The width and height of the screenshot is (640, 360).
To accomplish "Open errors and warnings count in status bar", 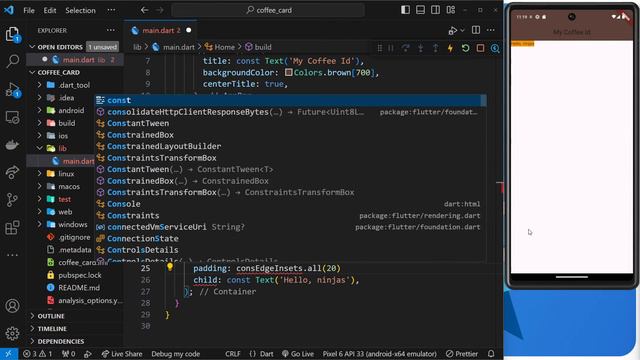I will (38, 353).
